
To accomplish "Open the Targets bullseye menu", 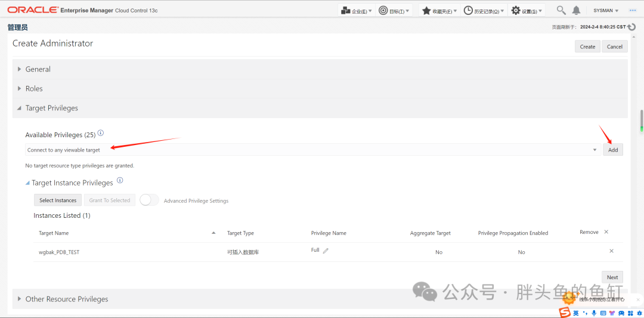I will (x=383, y=10).
